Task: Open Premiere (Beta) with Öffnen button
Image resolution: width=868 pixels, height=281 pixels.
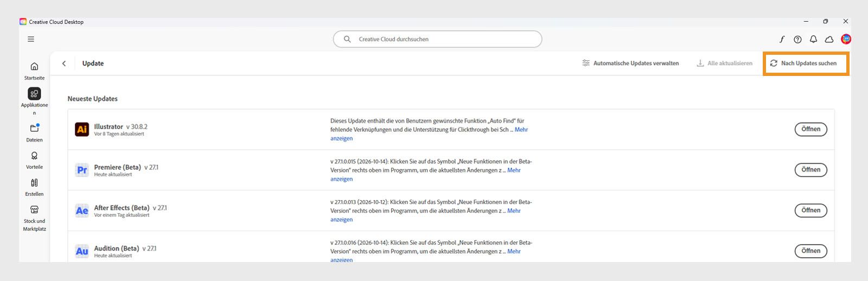Action: coord(811,170)
